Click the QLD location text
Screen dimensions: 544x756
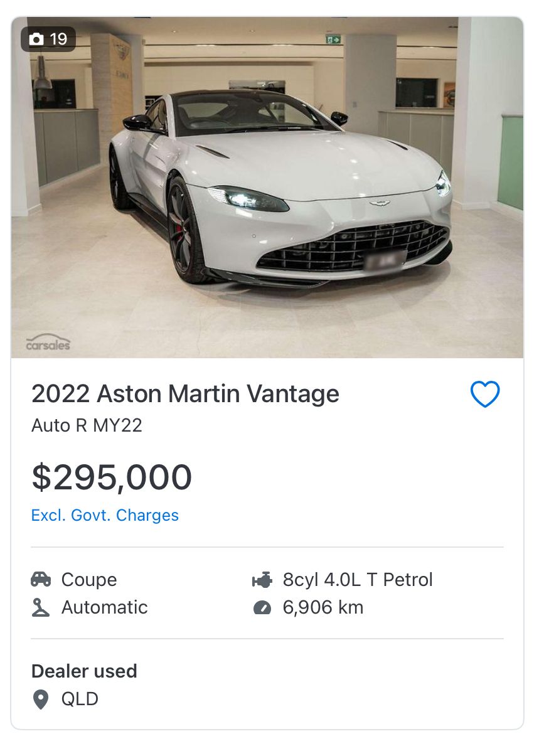tap(80, 699)
